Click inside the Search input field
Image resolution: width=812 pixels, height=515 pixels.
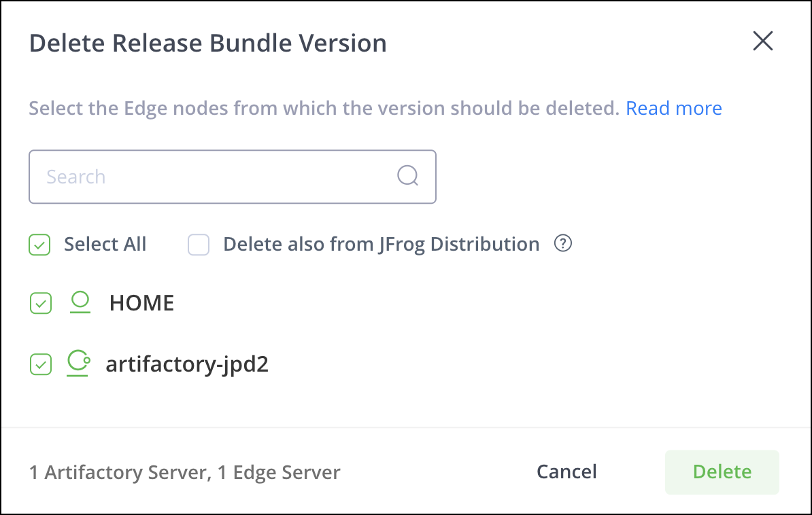tap(204, 176)
